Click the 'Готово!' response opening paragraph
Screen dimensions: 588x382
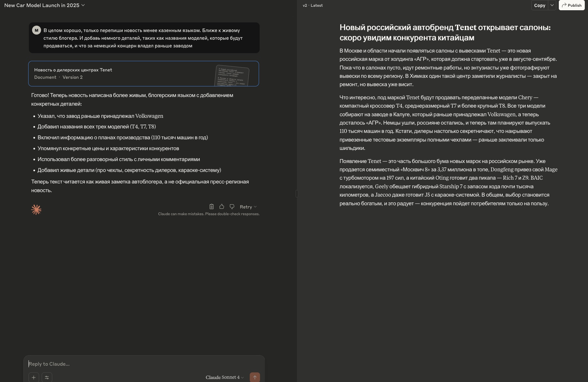(132, 99)
